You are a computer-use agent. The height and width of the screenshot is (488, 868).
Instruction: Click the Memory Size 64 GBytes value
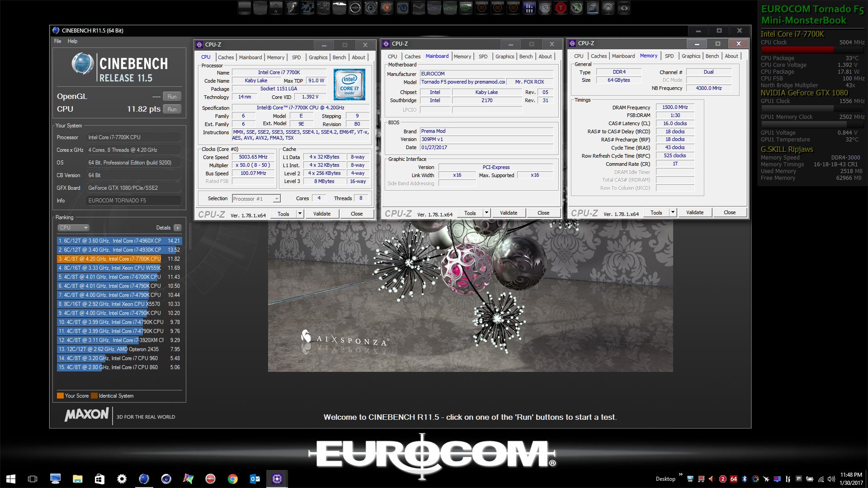coord(618,80)
